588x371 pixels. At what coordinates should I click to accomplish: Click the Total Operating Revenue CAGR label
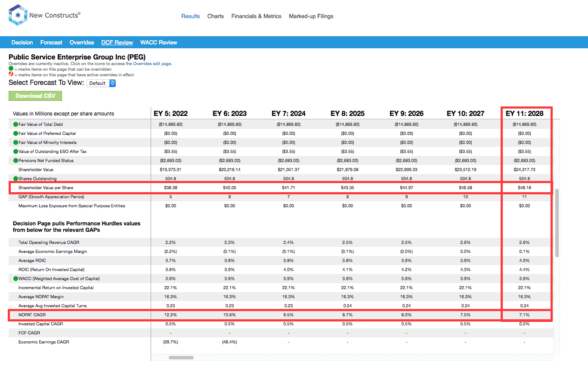click(x=49, y=243)
